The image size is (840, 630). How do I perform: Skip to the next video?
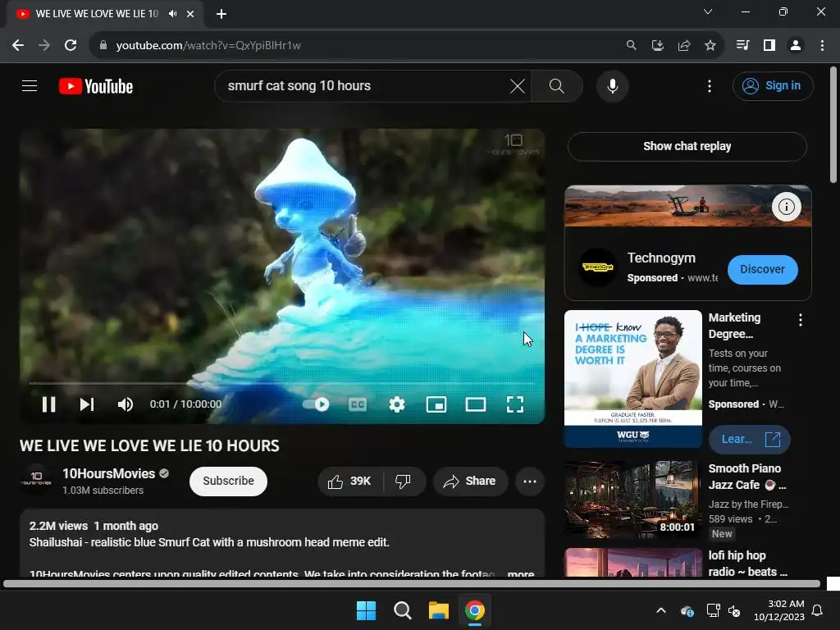87,404
